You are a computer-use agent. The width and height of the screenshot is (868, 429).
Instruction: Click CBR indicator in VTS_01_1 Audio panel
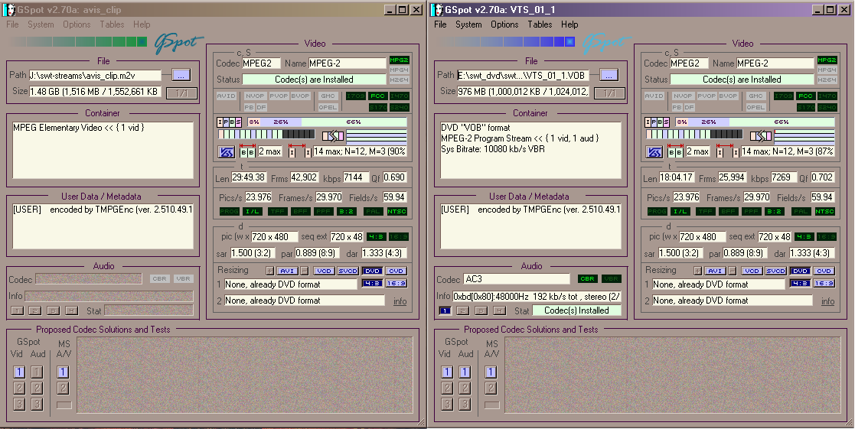click(587, 279)
